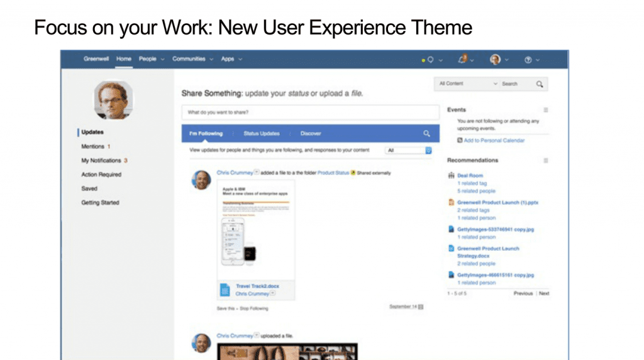Open the notifications bell icon

462,59
